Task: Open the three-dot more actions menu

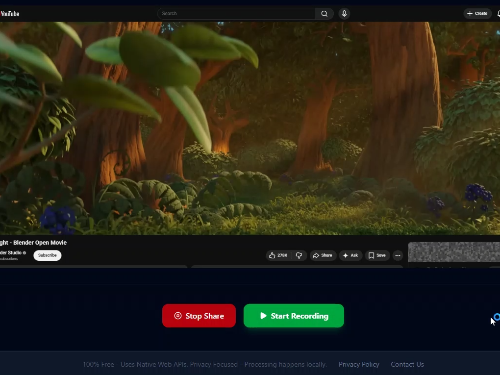Action: tap(398, 256)
